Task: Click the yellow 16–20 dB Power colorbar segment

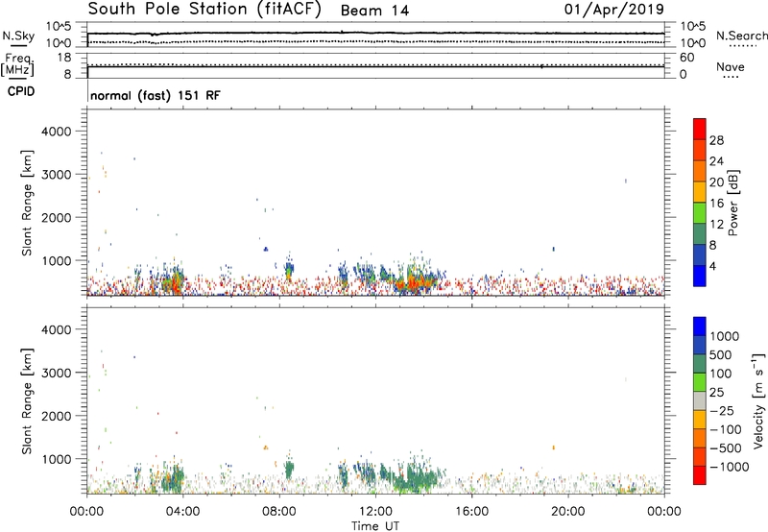Action: [700, 191]
